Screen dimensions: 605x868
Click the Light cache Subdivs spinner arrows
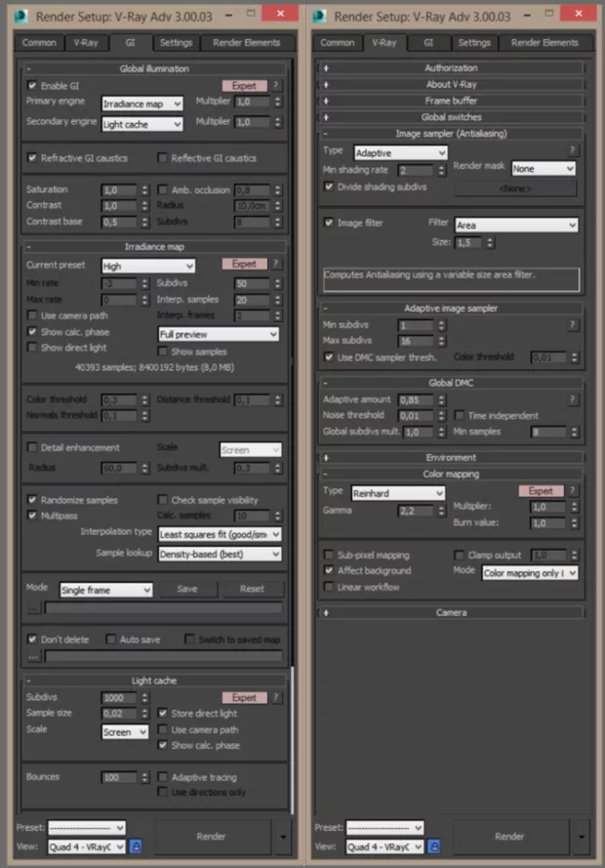145,698
